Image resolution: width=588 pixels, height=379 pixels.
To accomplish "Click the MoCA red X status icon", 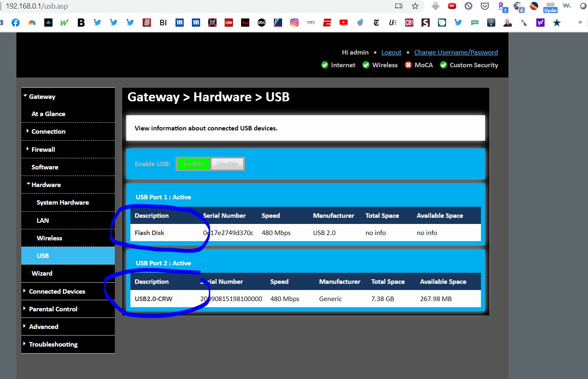I will (x=408, y=65).
